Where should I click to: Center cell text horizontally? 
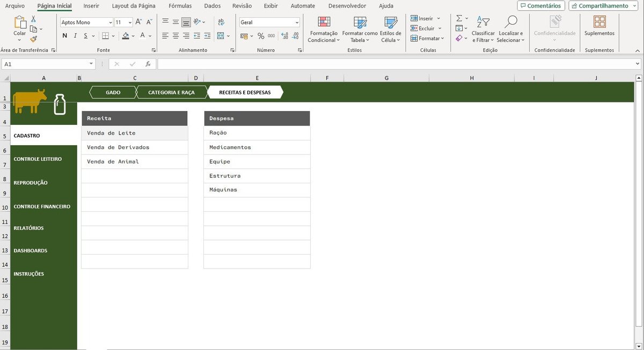click(x=175, y=36)
